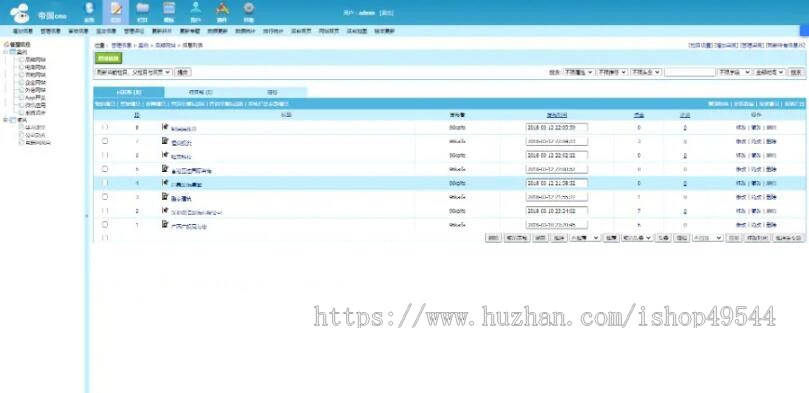The width and height of the screenshot is (809, 393).
Task: Click the button right of the top-left dropdown
Action: (x=182, y=72)
